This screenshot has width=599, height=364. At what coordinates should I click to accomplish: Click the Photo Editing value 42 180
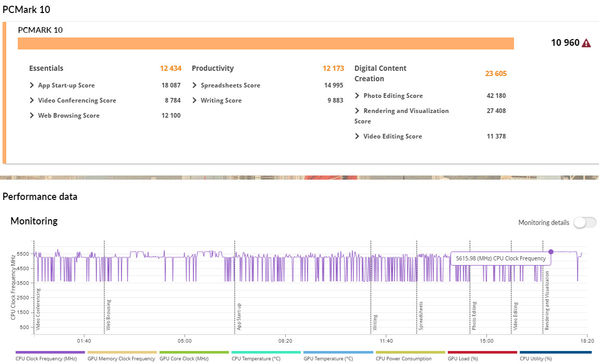(496, 95)
